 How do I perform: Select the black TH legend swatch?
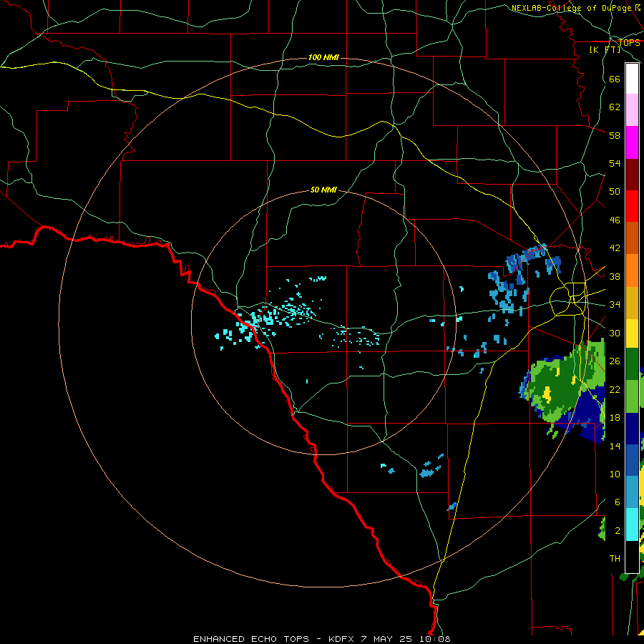(632, 557)
